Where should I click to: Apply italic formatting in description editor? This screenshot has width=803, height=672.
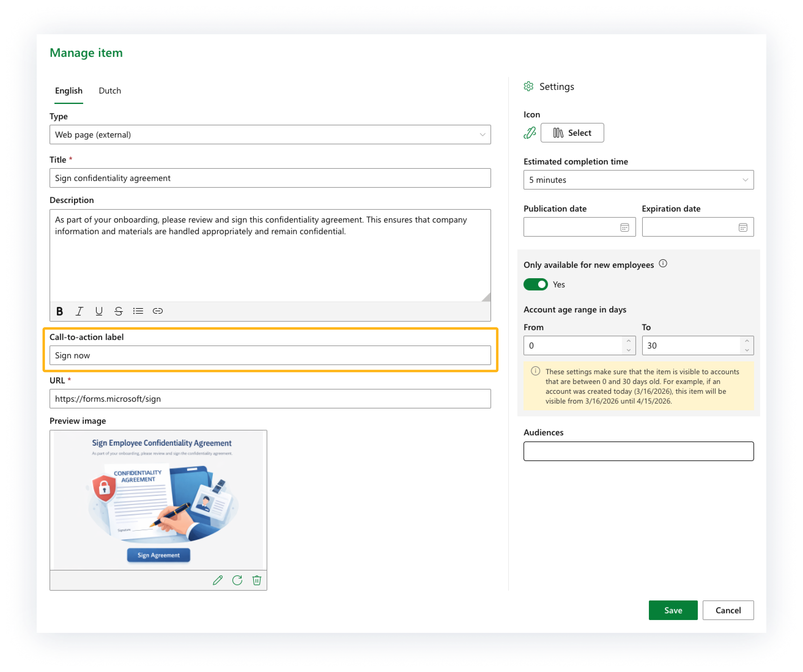(79, 311)
